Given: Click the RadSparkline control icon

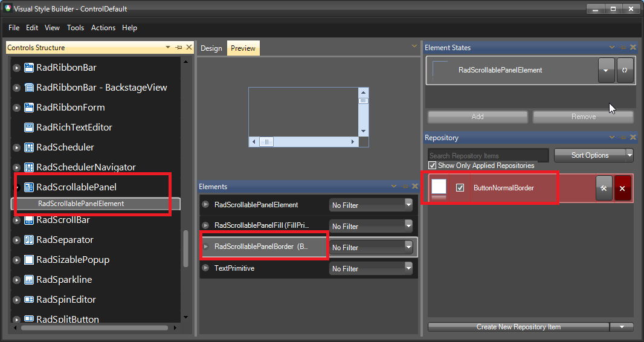Looking at the screenshot, I should tap(29, 280).
